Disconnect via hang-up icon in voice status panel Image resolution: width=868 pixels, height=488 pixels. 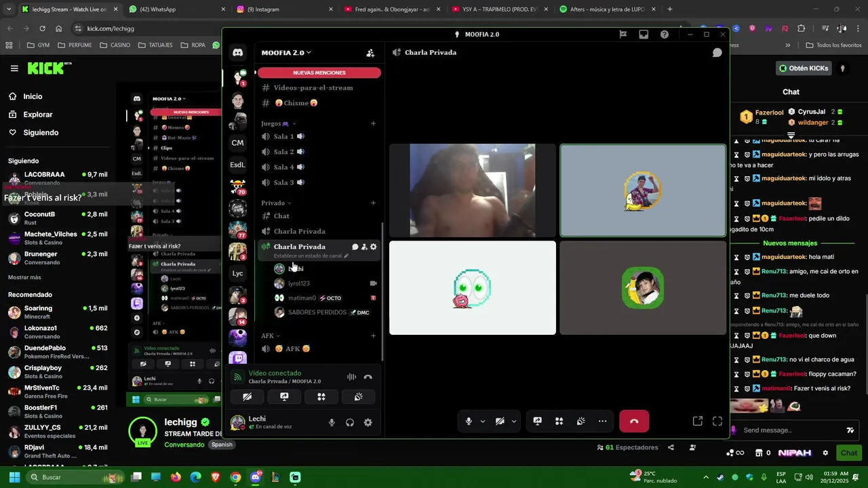(368, 377)
